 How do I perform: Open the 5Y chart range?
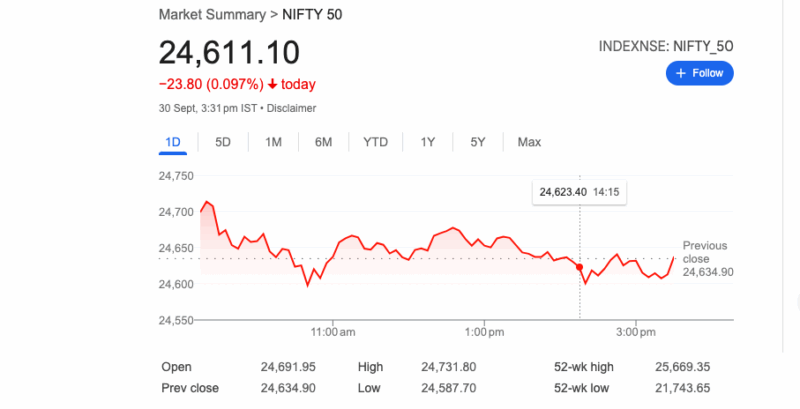pos(478,142)
